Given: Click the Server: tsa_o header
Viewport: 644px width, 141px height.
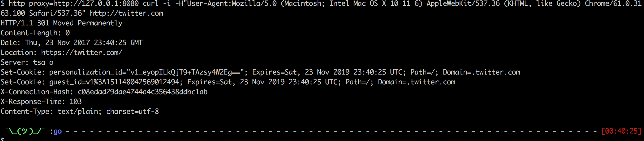Looking at the screenshot, I should 27,62.
